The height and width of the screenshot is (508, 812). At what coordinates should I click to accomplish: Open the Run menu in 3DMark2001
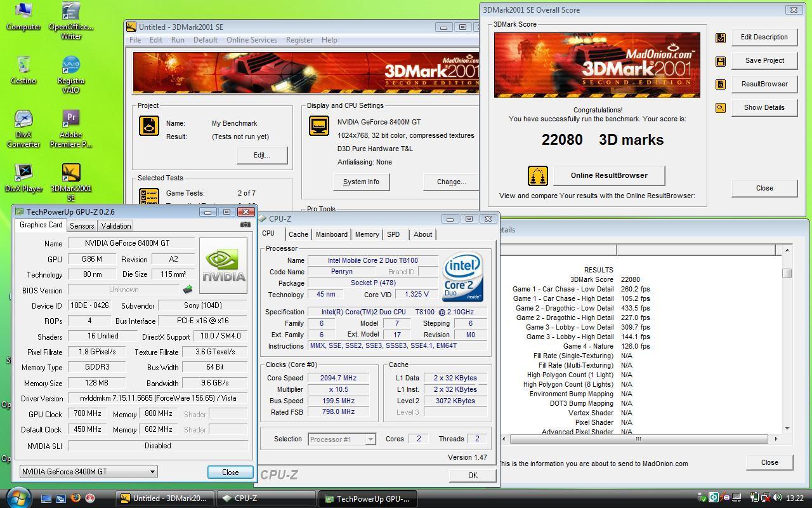[178, 40]
